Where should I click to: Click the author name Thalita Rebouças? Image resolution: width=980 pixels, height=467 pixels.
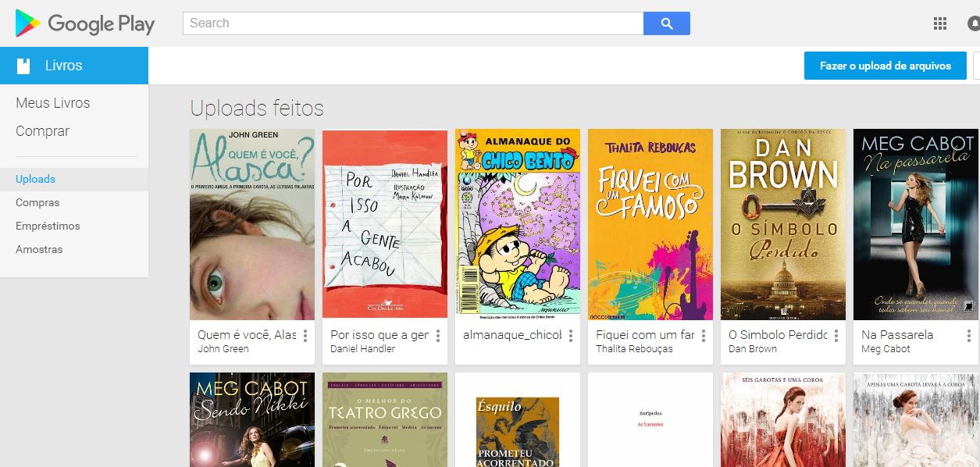point(634,349)
